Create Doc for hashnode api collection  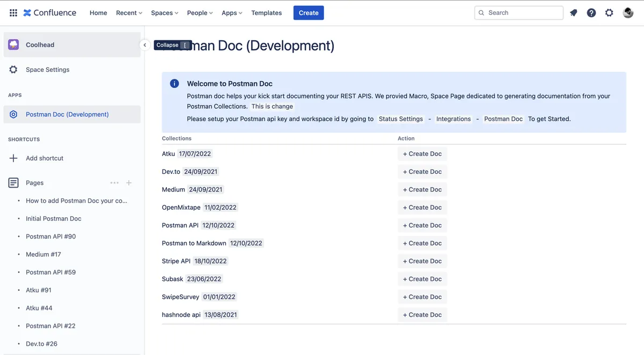422,315
